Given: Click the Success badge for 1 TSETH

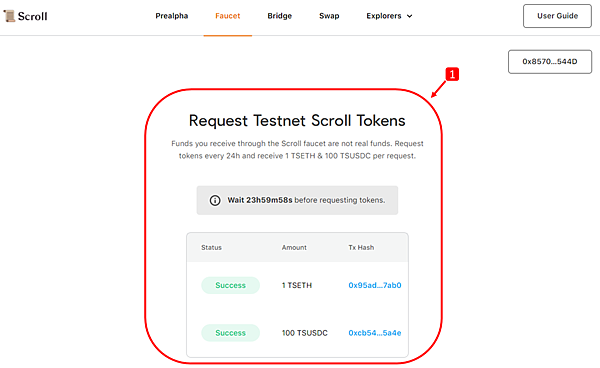Looking at the screenshot, I should coord(230,285).
